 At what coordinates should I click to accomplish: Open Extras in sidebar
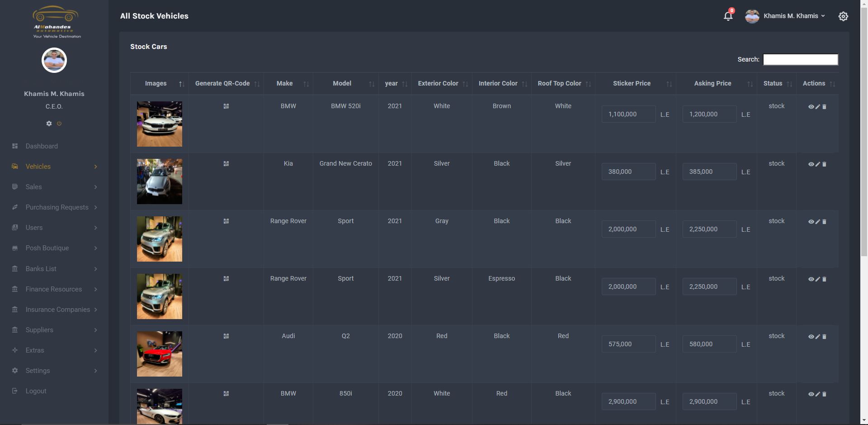(x=54, y=350)
